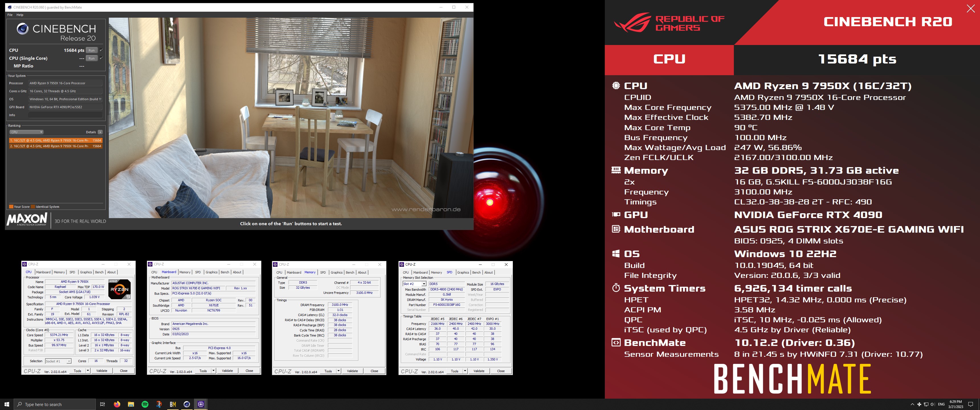
Task: Select ranking row 2 scoring 15664
Action: pos(56,146)
